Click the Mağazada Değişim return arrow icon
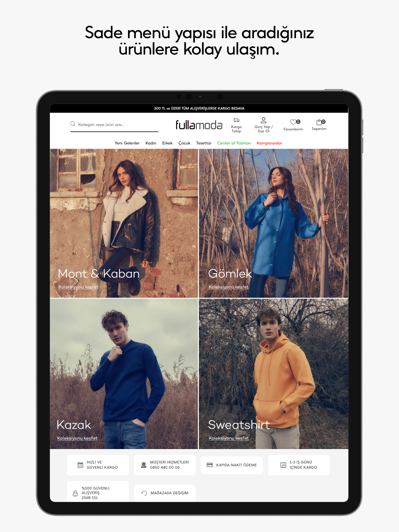The height and width of the screenshot is (532, 399). tap(144, 493)
